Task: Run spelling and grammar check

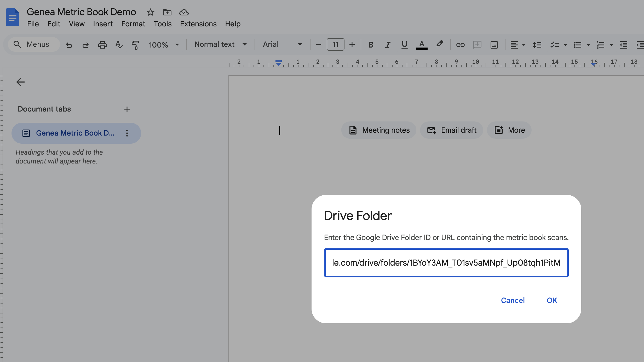Action: tap(119, 44)
